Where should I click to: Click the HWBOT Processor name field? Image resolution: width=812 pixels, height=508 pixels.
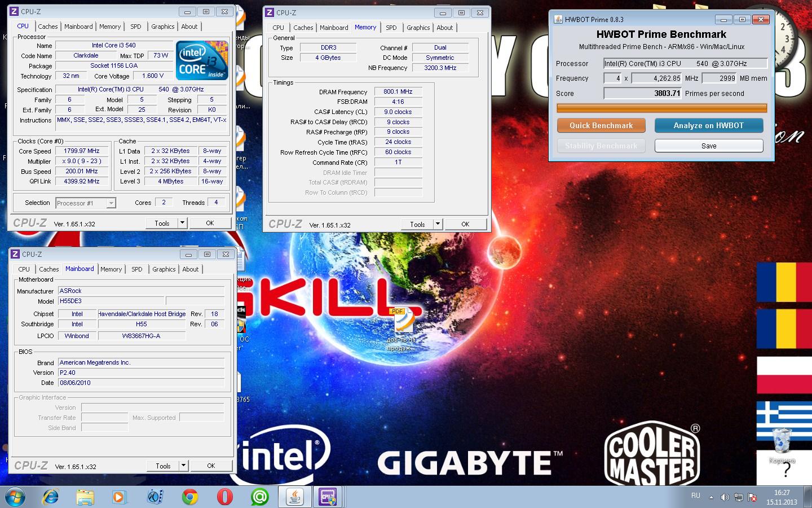[686, 64]
